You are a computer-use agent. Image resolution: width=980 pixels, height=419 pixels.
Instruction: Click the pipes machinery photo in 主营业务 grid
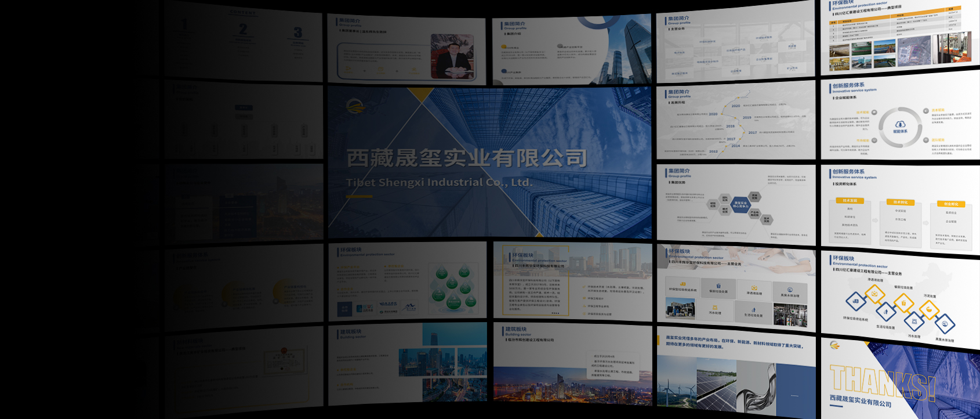coord(790,314)
